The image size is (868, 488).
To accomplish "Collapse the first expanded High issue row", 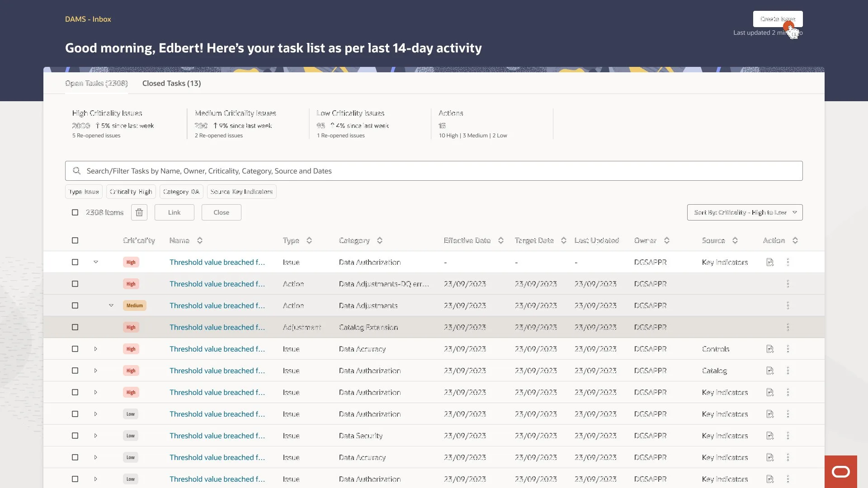I will (96, 262).
